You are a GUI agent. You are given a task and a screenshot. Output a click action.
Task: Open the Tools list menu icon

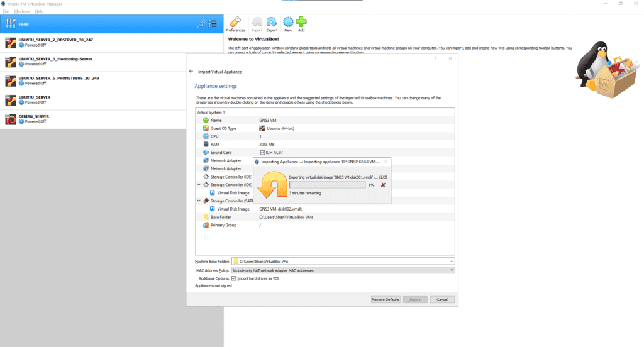pos(213,24)
